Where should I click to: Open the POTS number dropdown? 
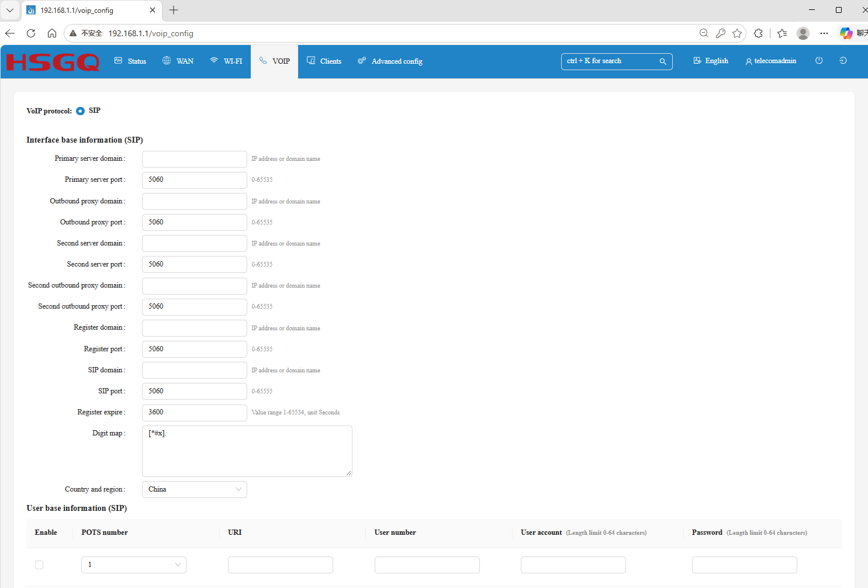(134, 565)
